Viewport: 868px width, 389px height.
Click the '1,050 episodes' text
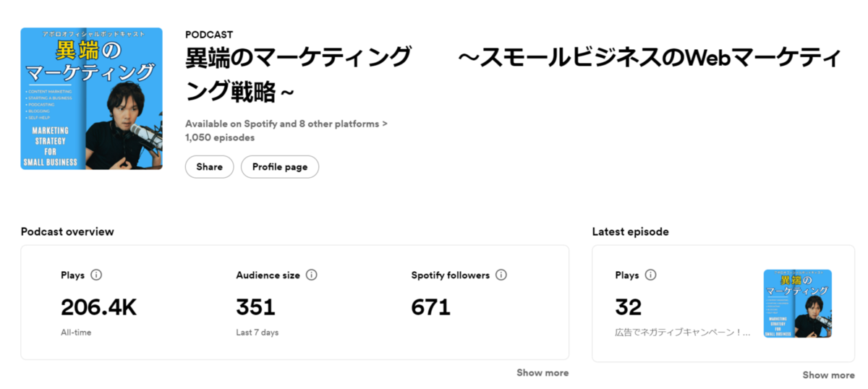tap(220, 137)
